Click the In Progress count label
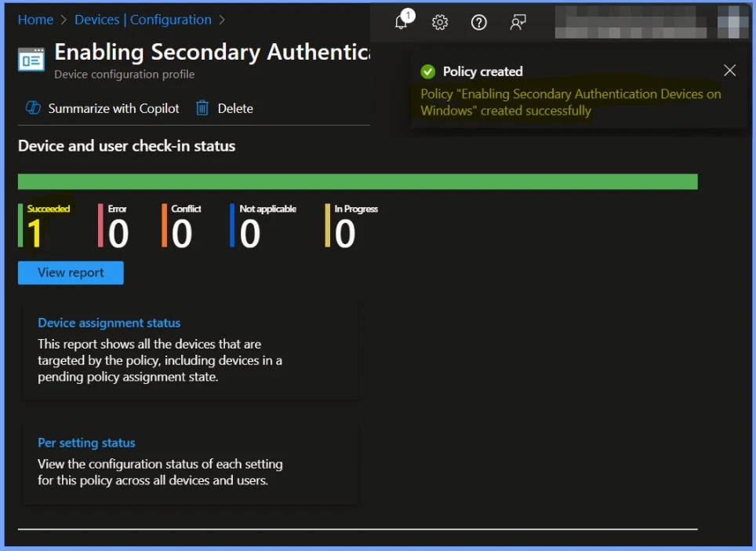 (x=356, y=209)
